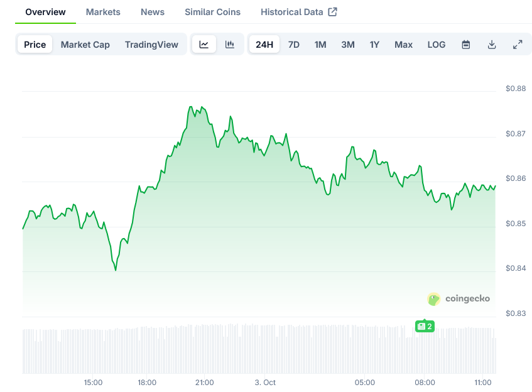
Task: Show Max price history
Action: (x=404, y=45)
